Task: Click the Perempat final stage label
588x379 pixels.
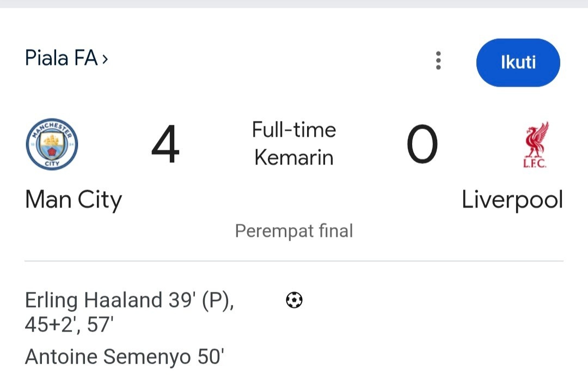Action: point(294,230)
